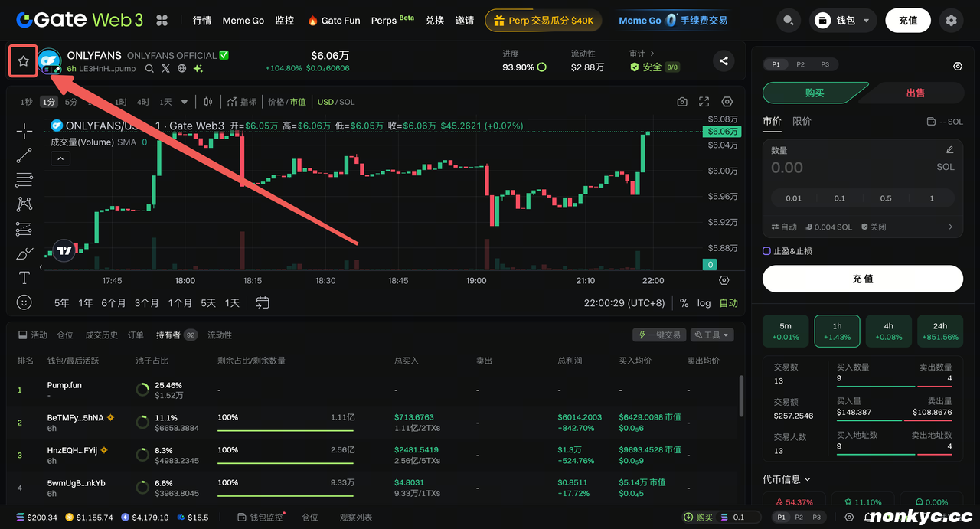Switch display to price (价格)
This screenshot has height=529, width=980.
pyautogui.click(x=276, y=102)
